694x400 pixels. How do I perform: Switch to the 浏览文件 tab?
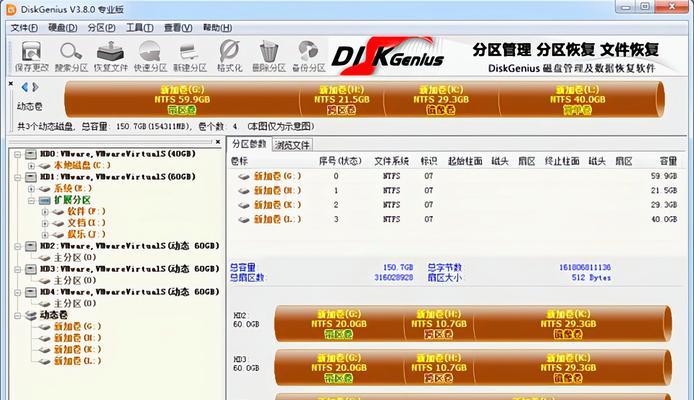pyautogui.click(x=292, y=145)
